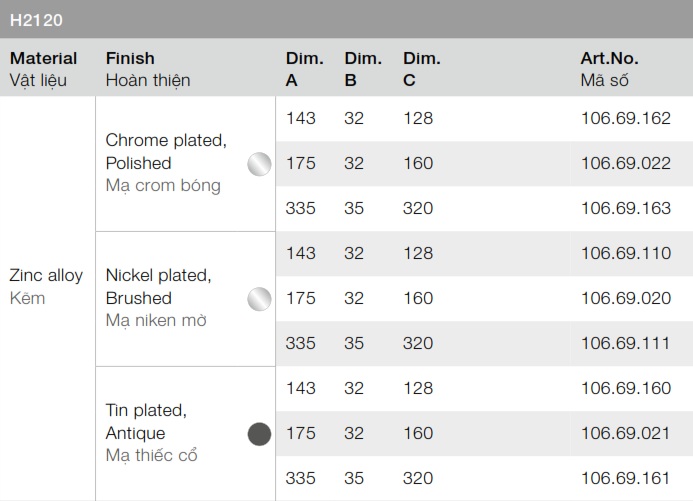The width and height of the screenshot is (693, 501).
Task: Select the Zinc alloy material cell
Action: click(x=46, y=276)
